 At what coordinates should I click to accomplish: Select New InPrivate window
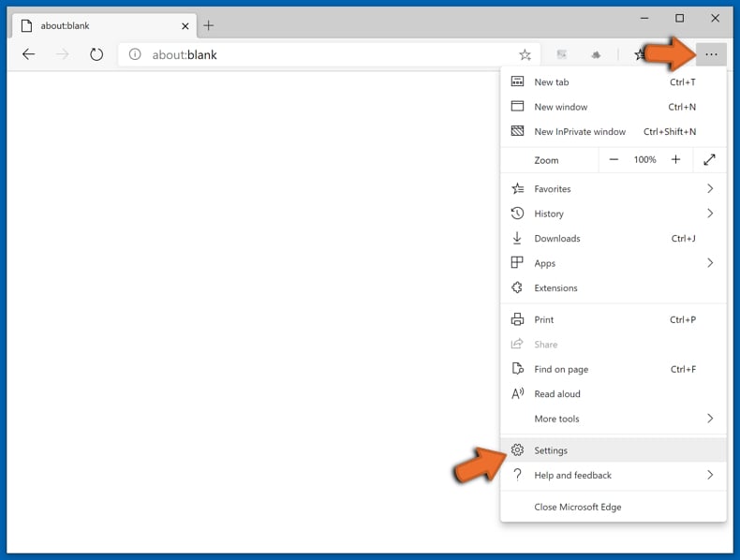pos(579,132)
